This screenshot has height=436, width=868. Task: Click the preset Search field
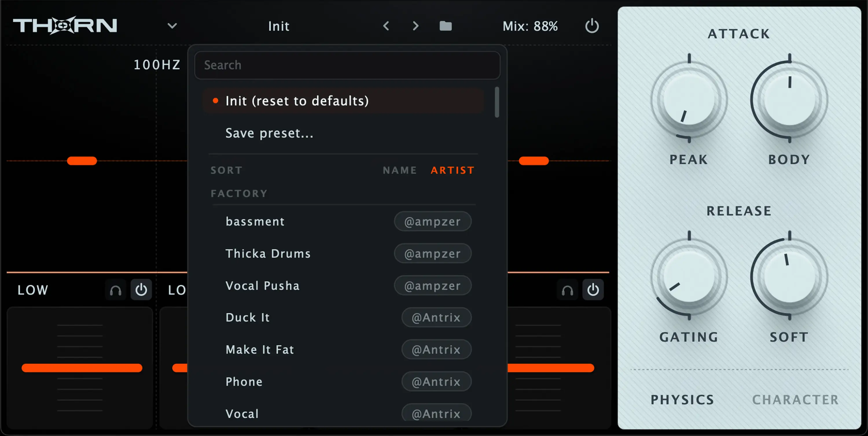[x=347, y=65]
